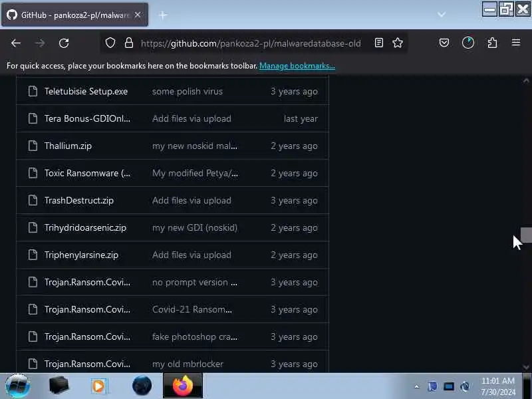Open the circular teal extension icon
The image size is (532, 399).
tap(468, 43)
